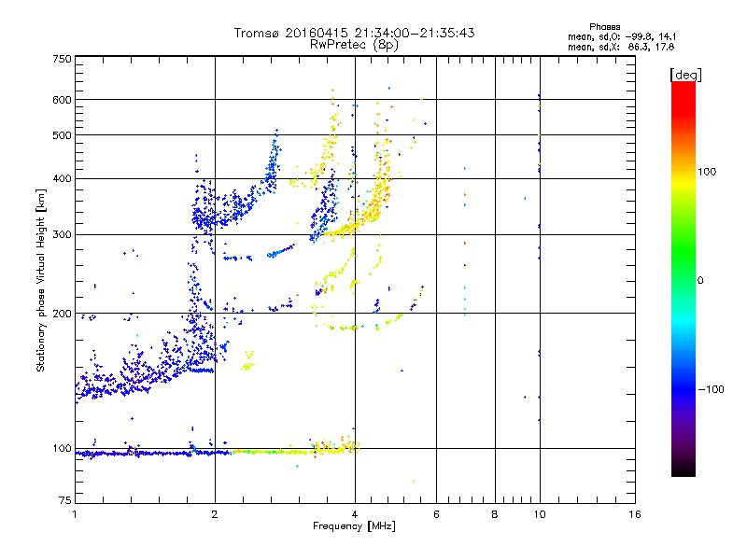747x560 pixels.
Task: Click the blue E-layer trace near 100 km
Action: tap(152, 454)
